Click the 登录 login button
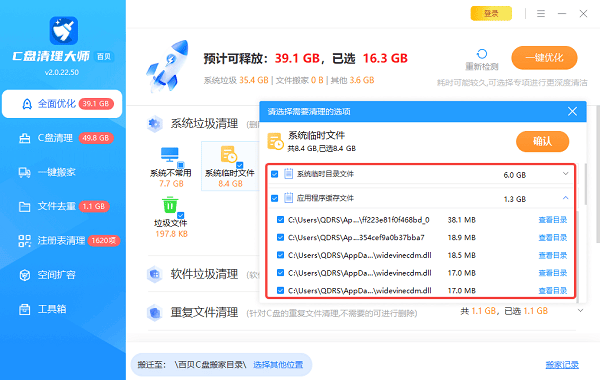 click(x=491, y=14)
